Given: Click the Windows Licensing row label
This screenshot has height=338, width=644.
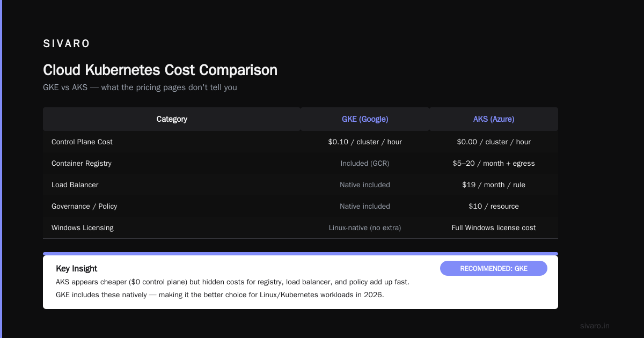Looking at the screenshot, I should pos(83,227).
